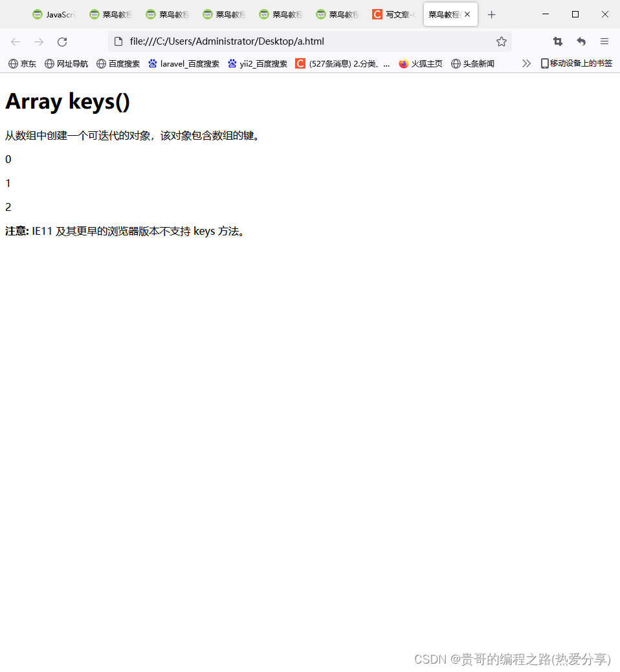Click the undo arrow icon in toolbar

pos(581,41)
